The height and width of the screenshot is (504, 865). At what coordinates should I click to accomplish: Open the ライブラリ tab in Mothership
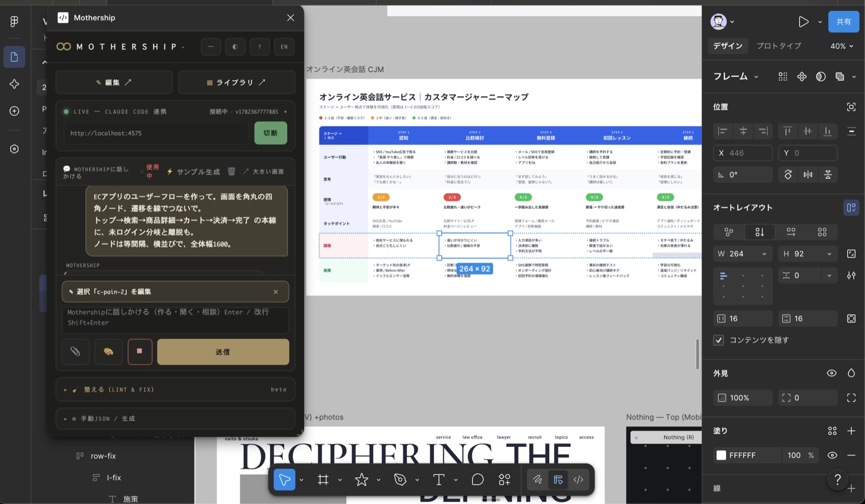click(237, 82)
